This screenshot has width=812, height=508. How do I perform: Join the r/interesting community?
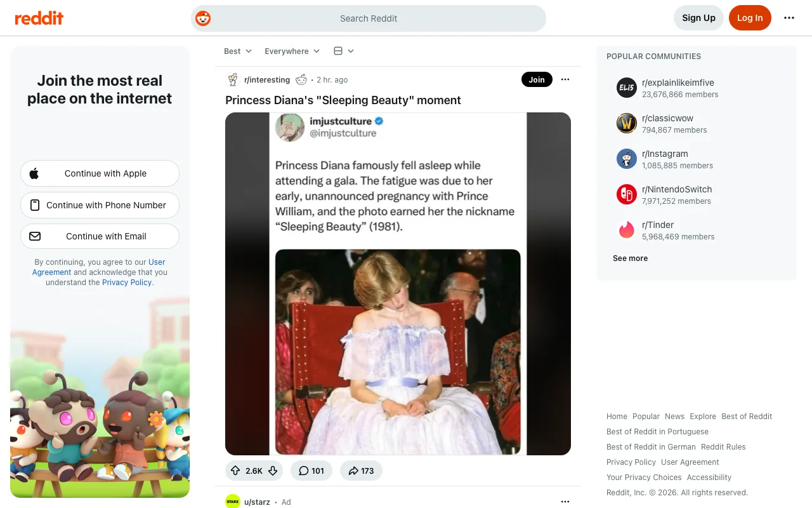537,79
